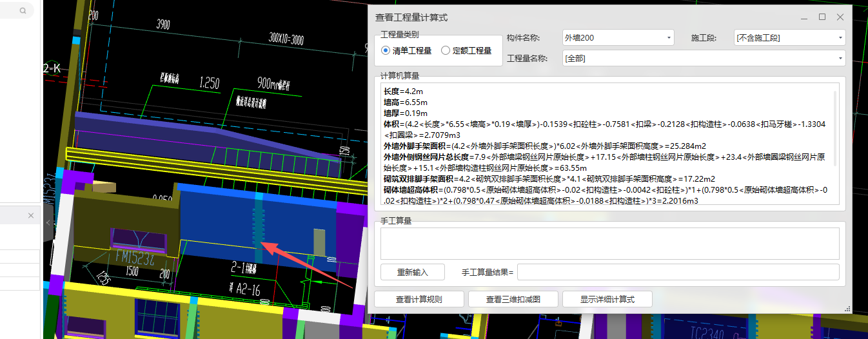Open the 构件名称 dropdown showing 外墙200
The height and width of the screenshot is (339, 868).
(x=617, y=38)
